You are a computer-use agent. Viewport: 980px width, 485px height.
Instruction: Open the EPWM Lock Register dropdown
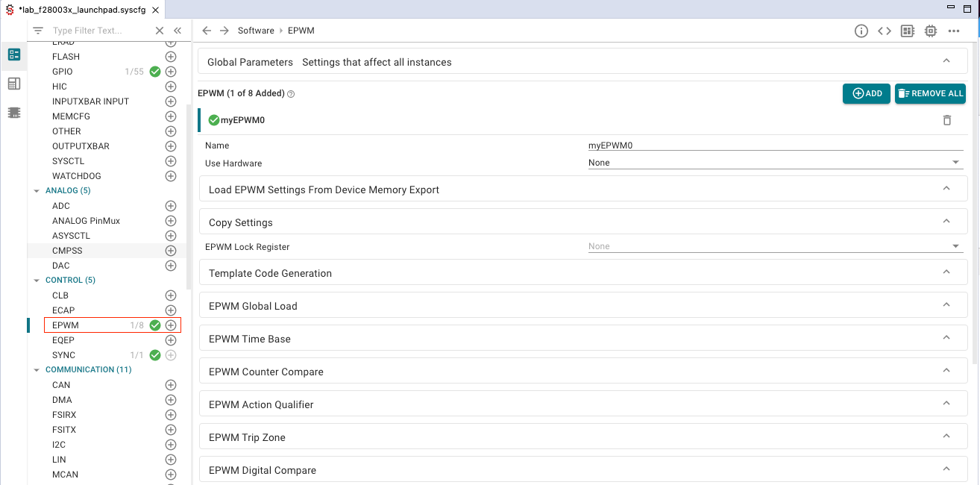tap(774, 246)
